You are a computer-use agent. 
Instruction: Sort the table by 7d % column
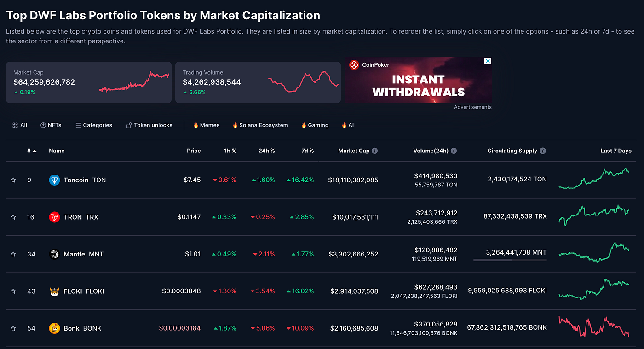308,151
